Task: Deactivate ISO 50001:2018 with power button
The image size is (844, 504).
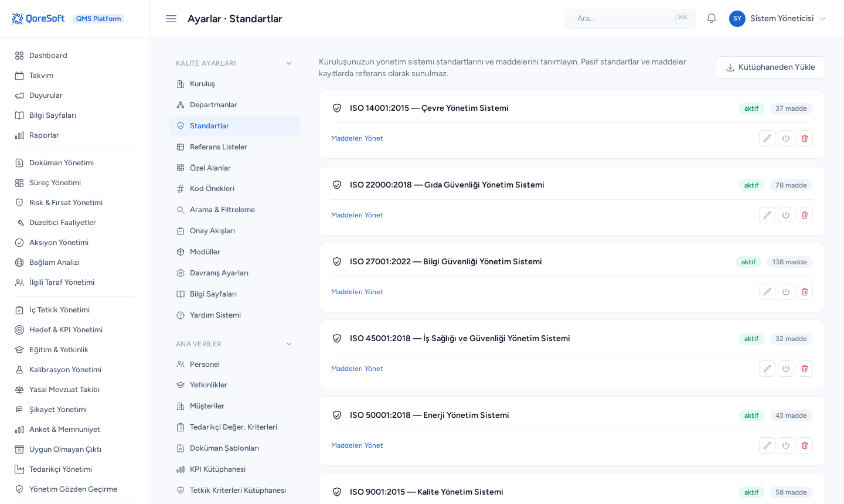Action: pos(786,445)
